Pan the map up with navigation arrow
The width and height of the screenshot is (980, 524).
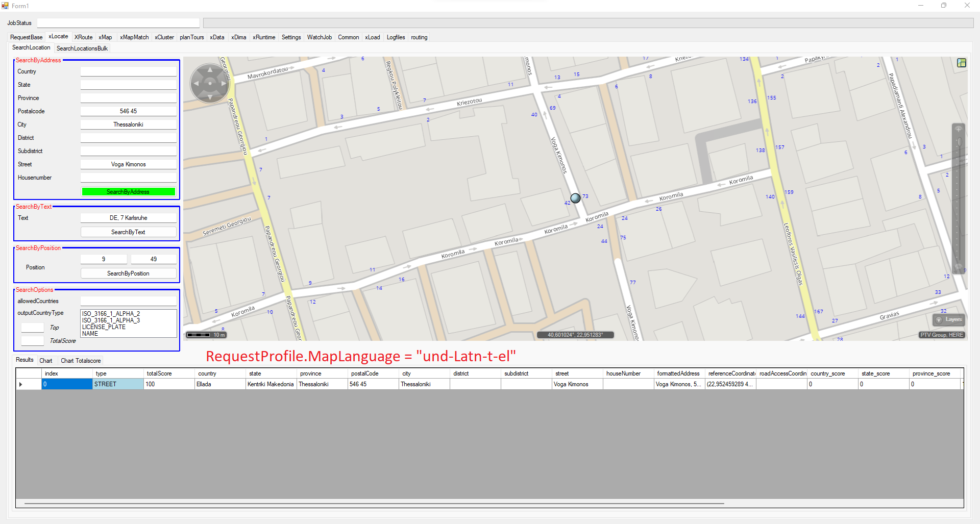click(x=210, y=70)
